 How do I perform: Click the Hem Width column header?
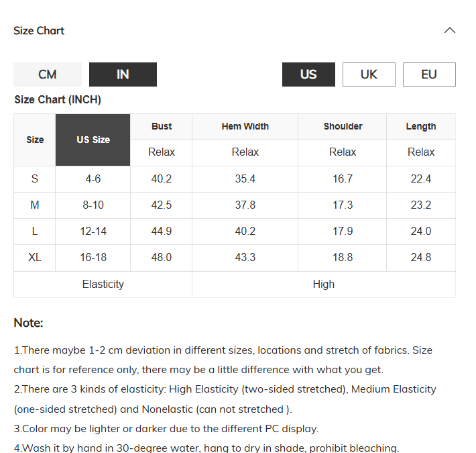tap(245, 126)
